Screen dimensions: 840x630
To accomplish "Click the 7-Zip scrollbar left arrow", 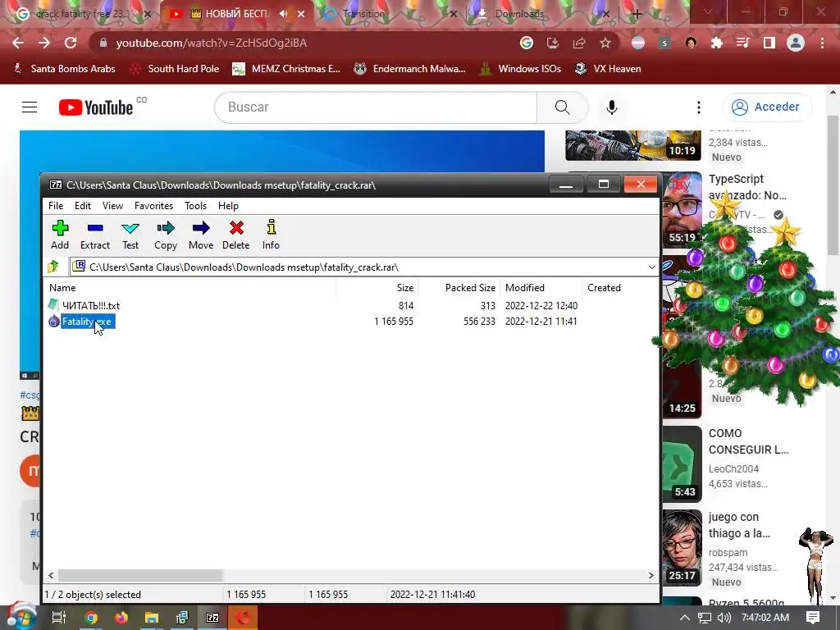I will (51, 575).
